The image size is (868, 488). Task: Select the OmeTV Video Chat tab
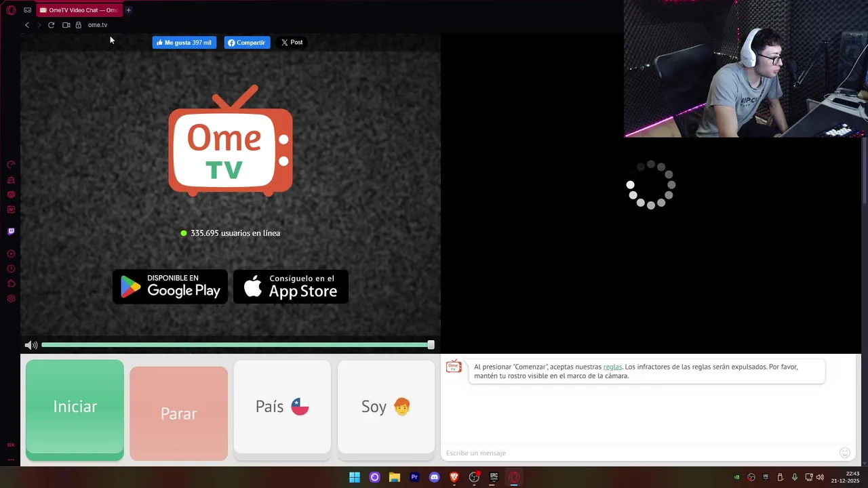(x=78, y=10)
